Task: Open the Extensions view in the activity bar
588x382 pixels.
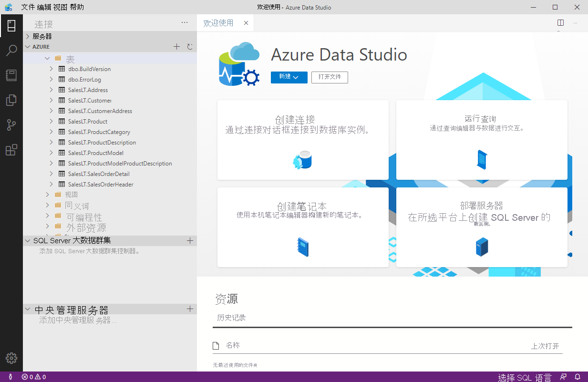Action: coord(10,150)
